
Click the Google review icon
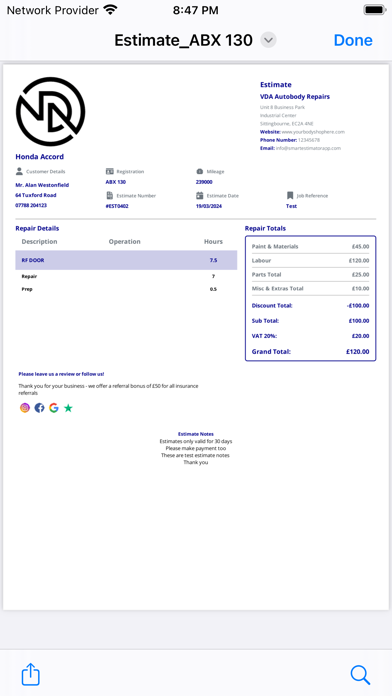(54, 408)
